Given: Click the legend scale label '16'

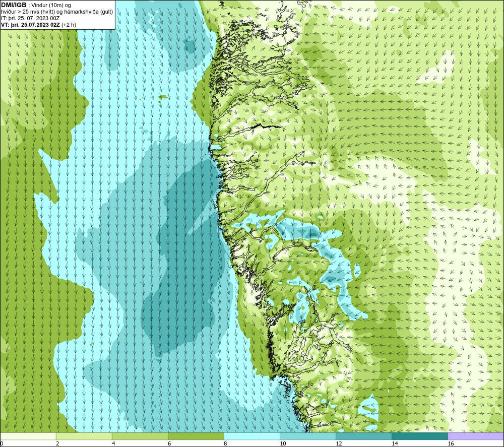Looking at the screenshot, I should click(x=451, y=443).
